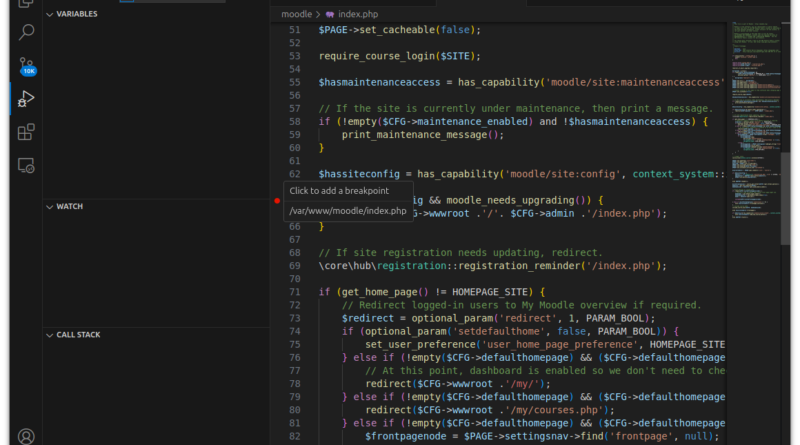This screenshot has width=800, height=445.
Task: Open Source Control view with 10K badge
Action: pos(26,66)
